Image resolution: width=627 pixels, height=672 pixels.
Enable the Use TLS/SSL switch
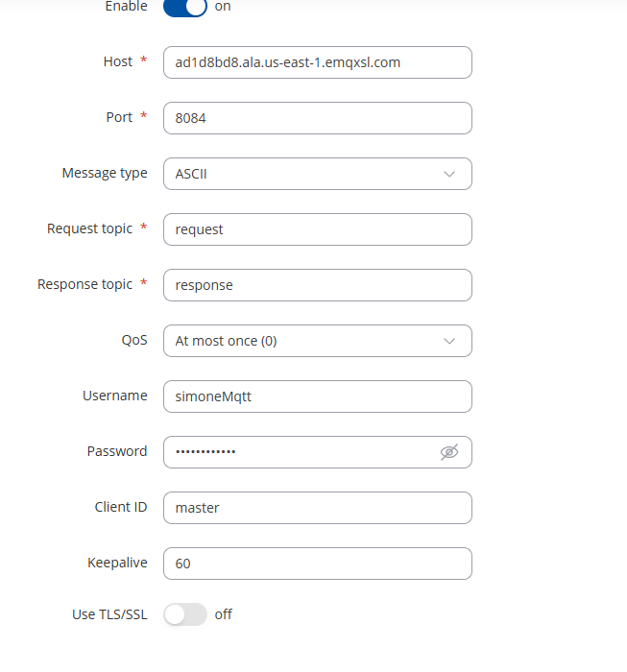[x=185, y=614]
